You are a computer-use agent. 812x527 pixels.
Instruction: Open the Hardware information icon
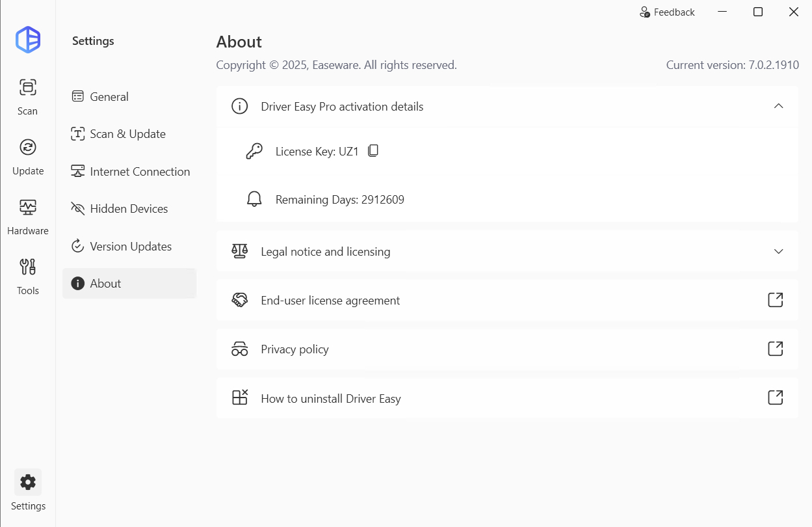[x=28, y=207]
